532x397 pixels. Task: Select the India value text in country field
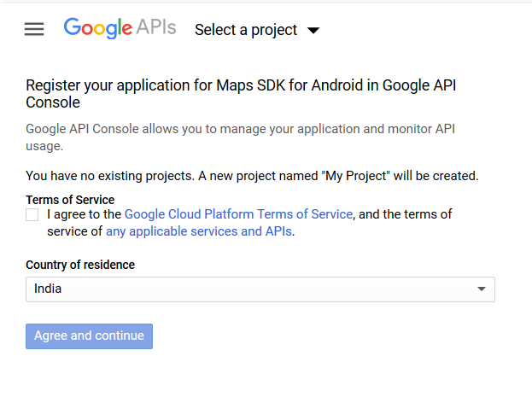click(x=48, y=289)
